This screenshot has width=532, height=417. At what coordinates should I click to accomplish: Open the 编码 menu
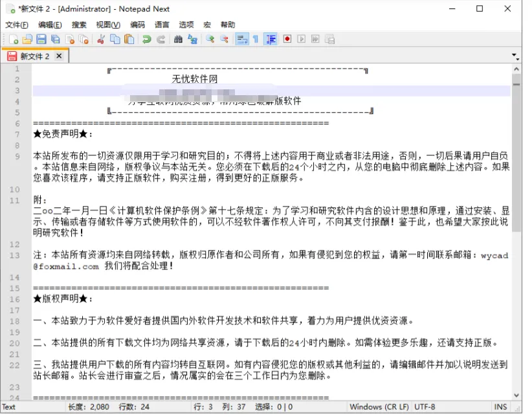pyautogui.click(x=137, y=25)
